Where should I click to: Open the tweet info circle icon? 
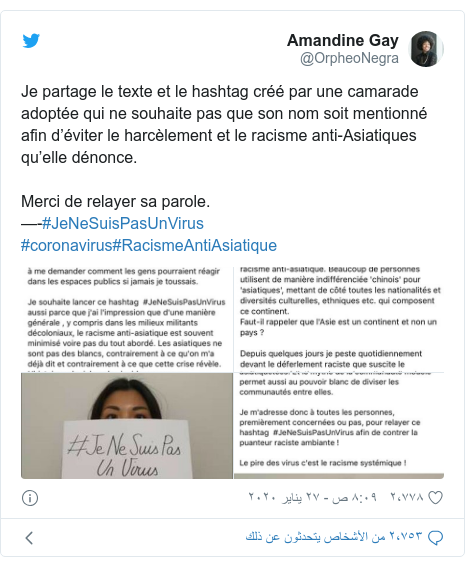click(x=30, y=498)
